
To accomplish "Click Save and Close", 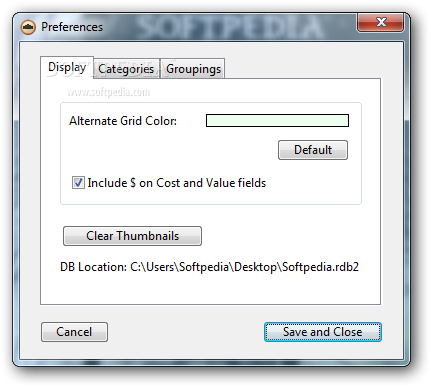I will (323, 332).
